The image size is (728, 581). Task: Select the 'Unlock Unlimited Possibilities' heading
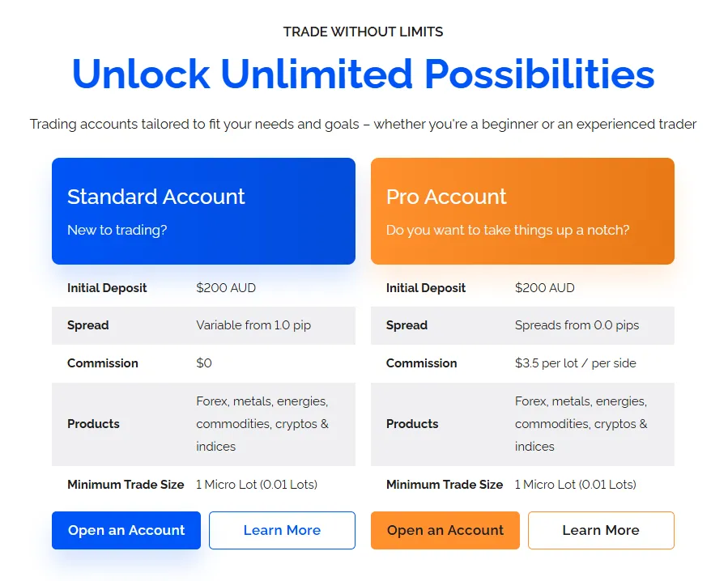[363, 74]
